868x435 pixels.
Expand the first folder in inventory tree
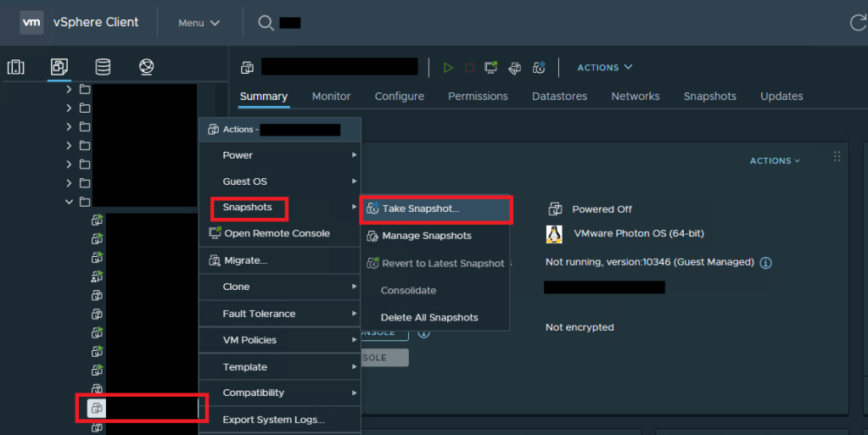coord(69,89)
